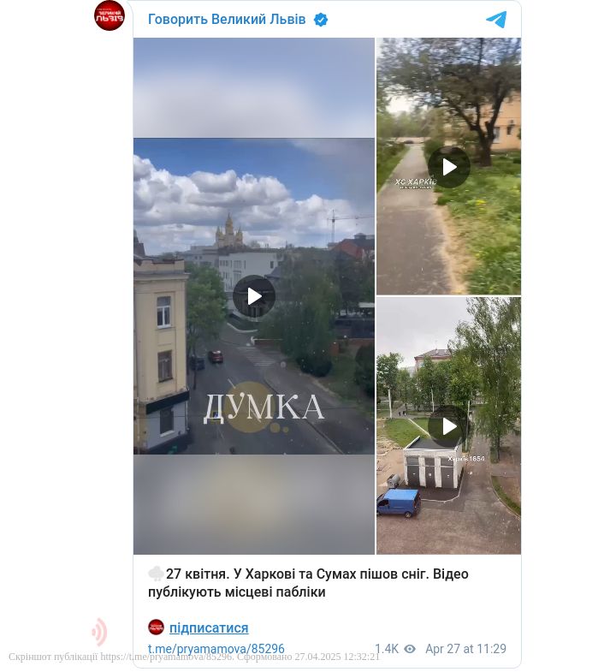
Task: Click the ДУМКА watermark on the video
Action: click(x=263, y=408)
